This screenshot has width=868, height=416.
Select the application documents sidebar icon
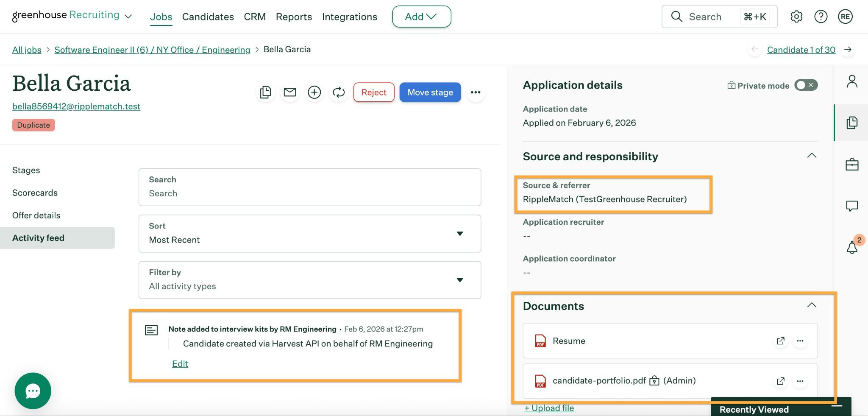[x=852, y=123]
